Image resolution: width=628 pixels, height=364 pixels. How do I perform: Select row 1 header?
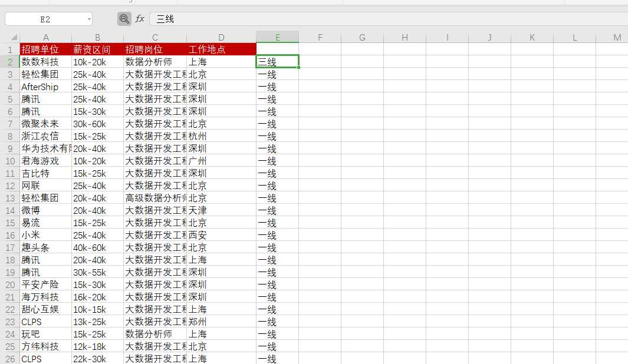coord(10,49)
